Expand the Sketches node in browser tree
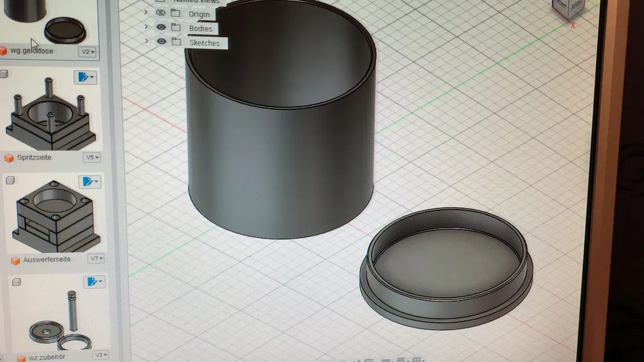Image resolution: width=644 pixels, height=362 pixels. tap(147, 41)
